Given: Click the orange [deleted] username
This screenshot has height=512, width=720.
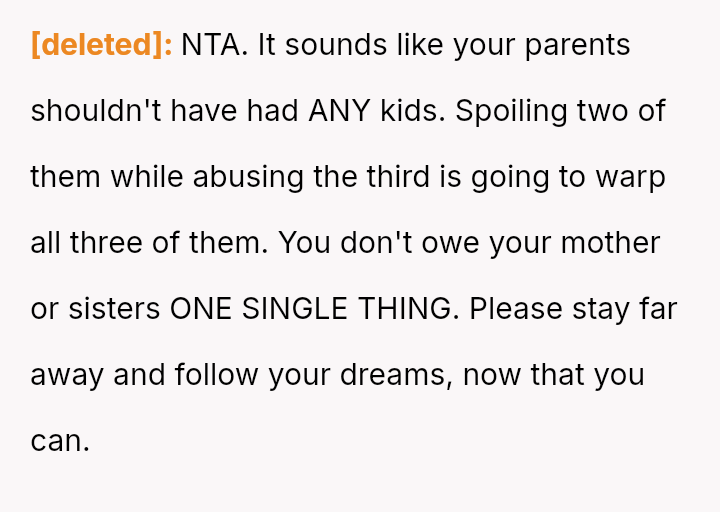Looking at the screenshot, I should (102, 45).
